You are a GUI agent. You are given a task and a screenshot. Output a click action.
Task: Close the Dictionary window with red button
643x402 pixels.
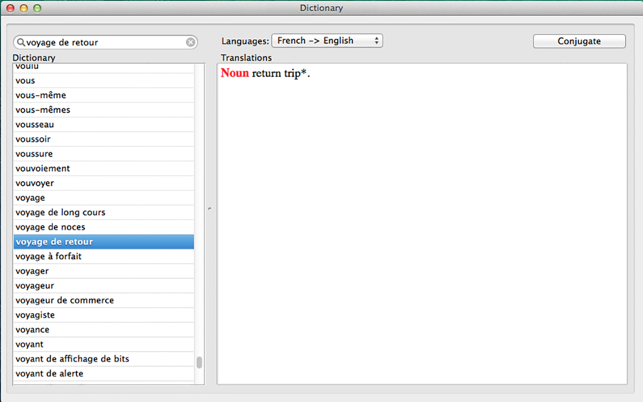coord(10,8)
